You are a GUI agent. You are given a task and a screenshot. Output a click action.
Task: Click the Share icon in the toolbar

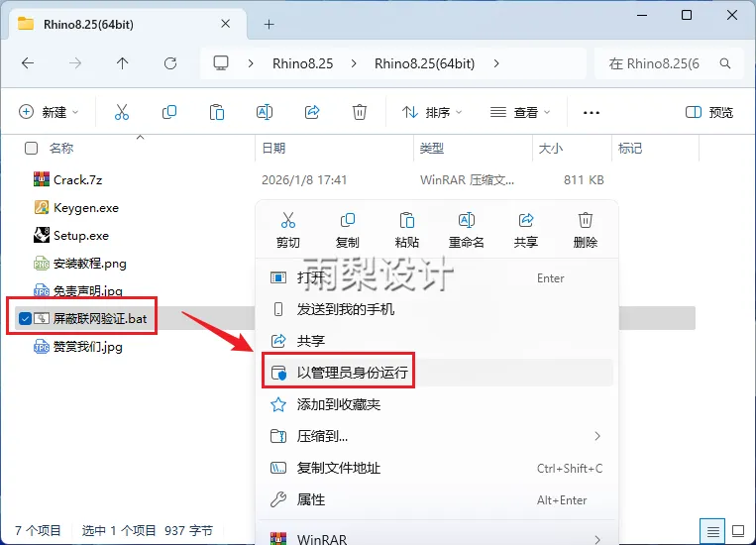312,112
